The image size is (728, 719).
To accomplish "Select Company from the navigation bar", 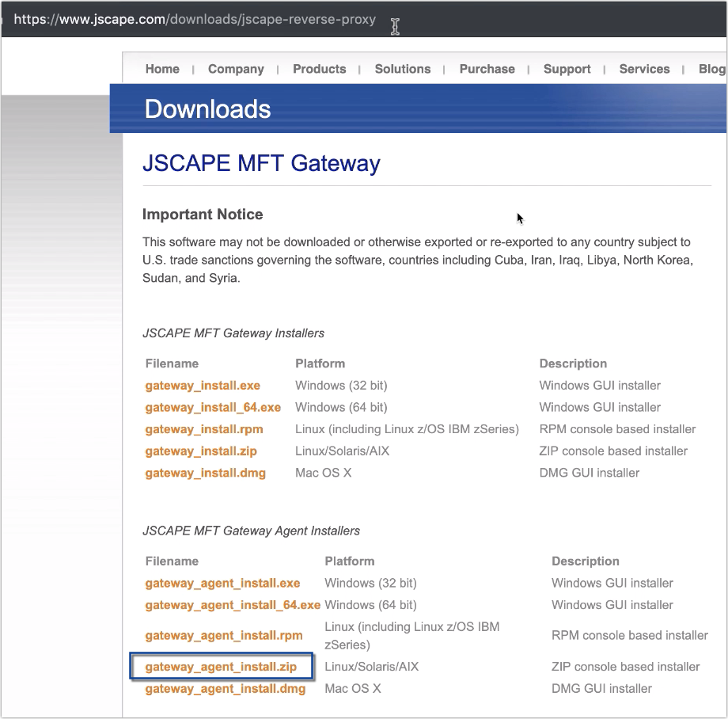I will (x=236, y=69).
